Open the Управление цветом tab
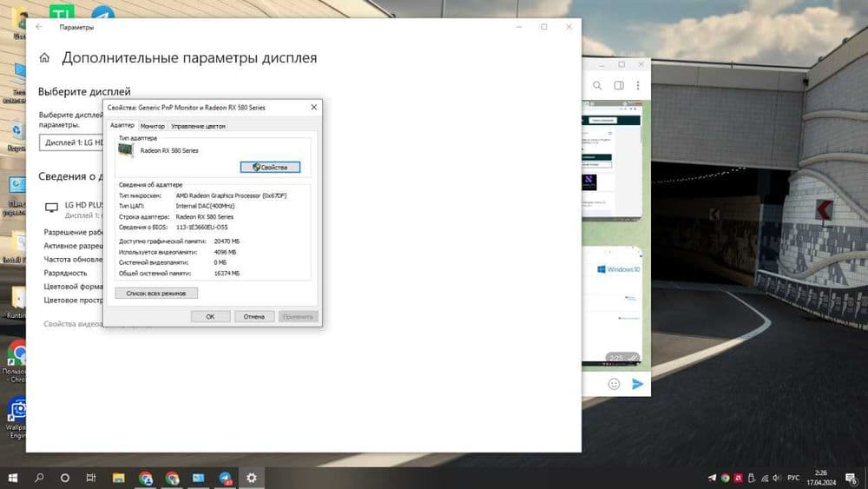 (198, 126)
